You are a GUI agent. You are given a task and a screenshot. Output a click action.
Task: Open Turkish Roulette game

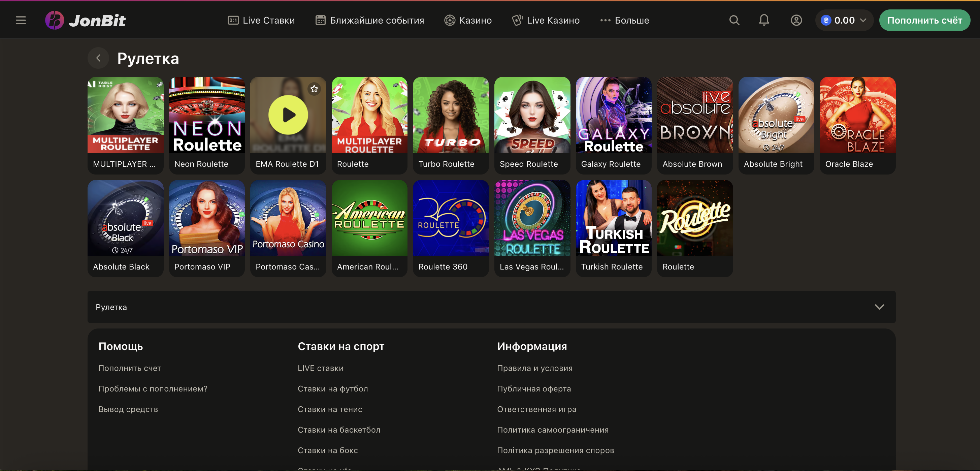click(x=614, y=228)
